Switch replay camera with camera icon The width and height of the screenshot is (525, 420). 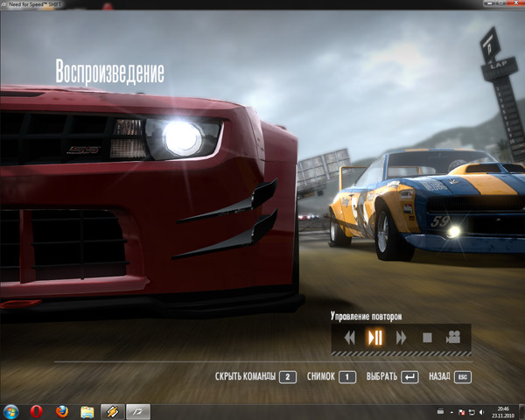point(453,337)
